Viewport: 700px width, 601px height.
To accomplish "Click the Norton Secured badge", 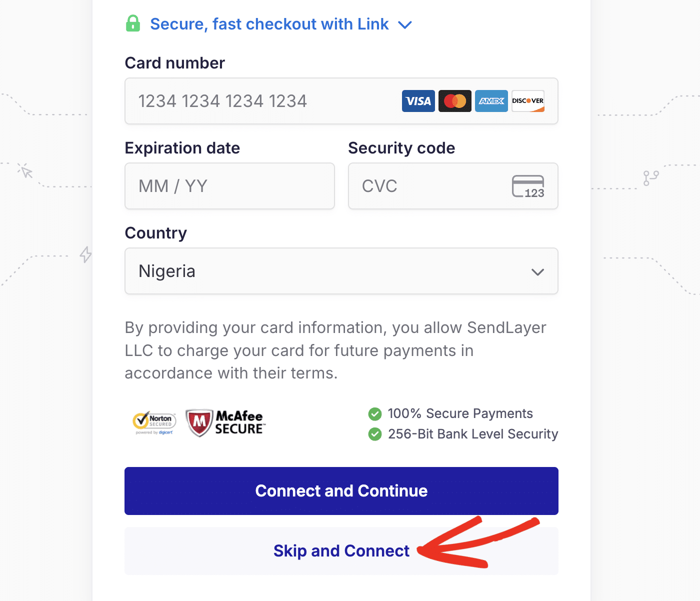I will click(153, 422).
